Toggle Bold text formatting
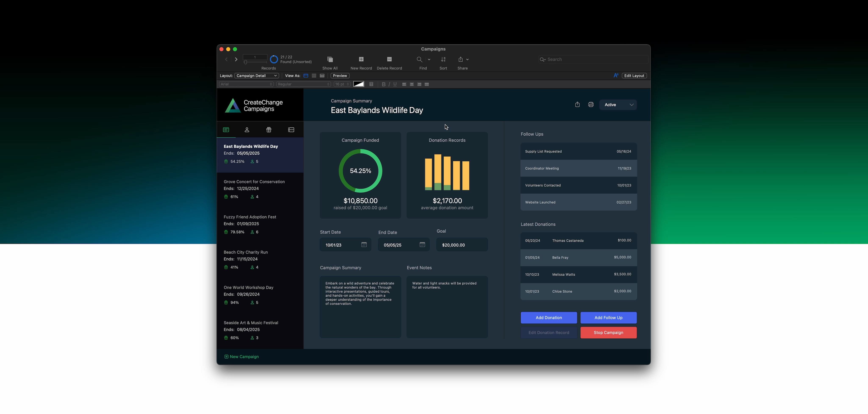This screenshot has width=868, height=414. (383, 84)
